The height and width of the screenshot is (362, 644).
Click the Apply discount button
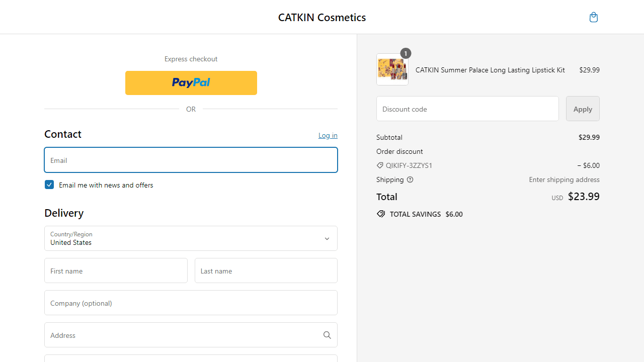pos(583,109)
